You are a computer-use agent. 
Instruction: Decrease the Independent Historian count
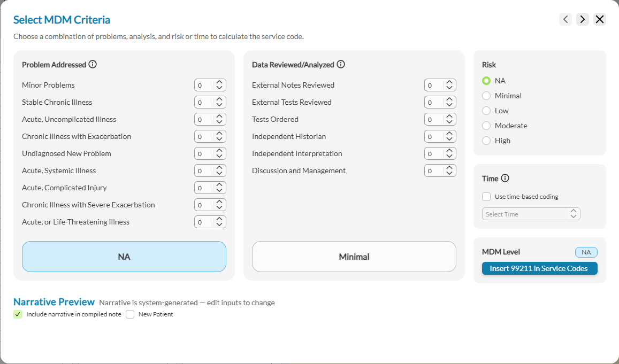448,138
